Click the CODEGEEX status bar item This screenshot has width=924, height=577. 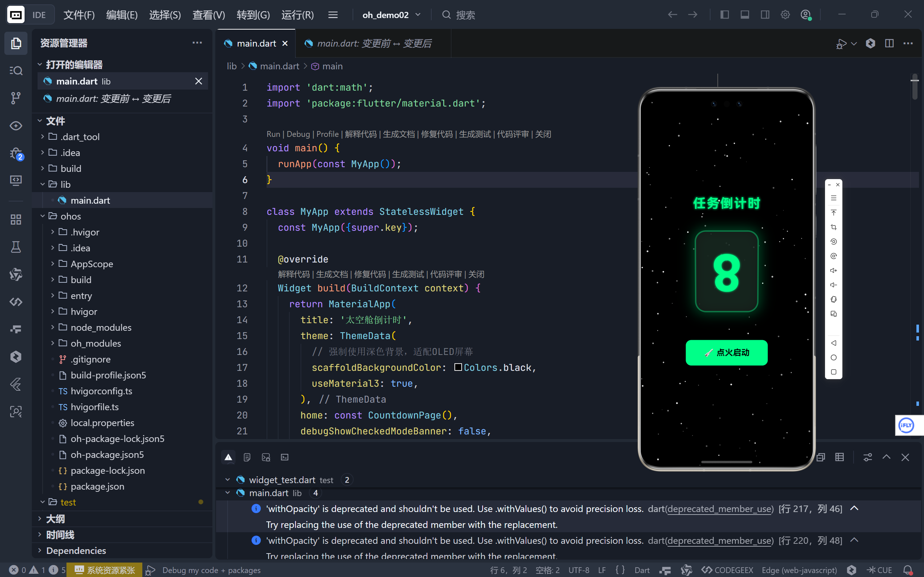pos(727,570)
